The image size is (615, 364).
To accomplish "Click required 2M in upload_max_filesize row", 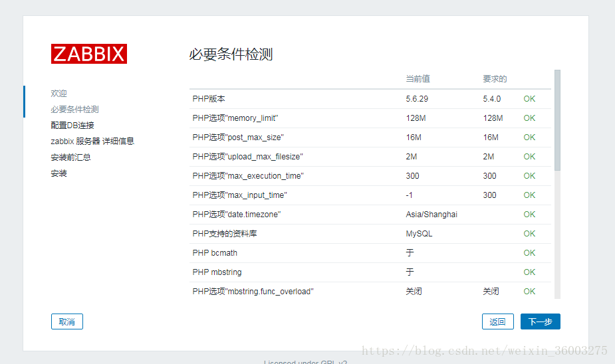I will pos(488,156).
